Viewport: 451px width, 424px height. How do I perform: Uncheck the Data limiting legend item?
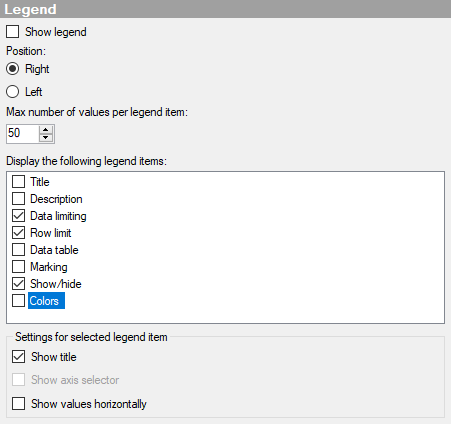18,216
